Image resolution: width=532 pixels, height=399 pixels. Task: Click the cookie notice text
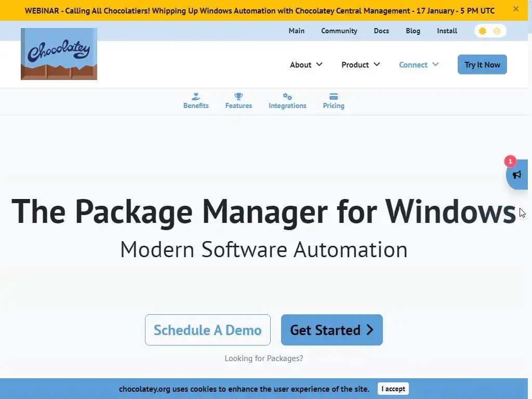click(x=244, y=389)
